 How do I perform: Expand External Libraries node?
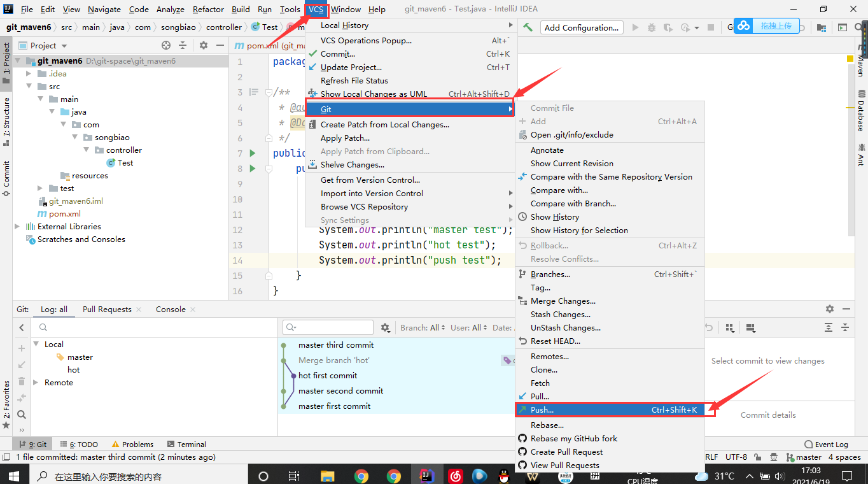coord(18,227)
